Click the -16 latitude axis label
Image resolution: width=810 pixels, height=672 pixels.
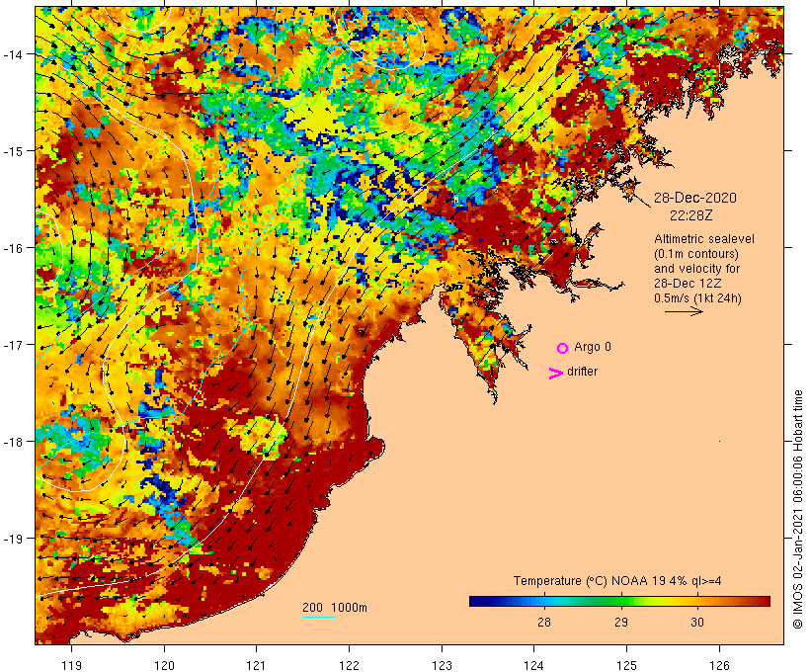click(x=13, y=248)
